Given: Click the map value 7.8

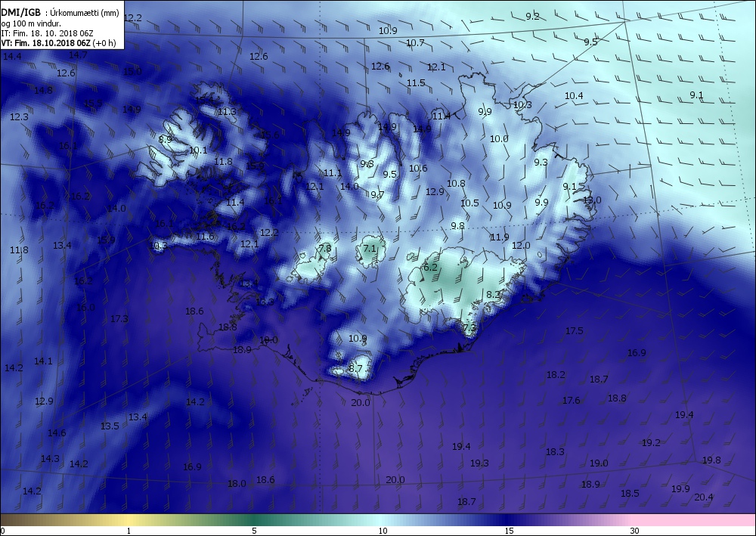Looking at the screenshot, I should 325,248.
